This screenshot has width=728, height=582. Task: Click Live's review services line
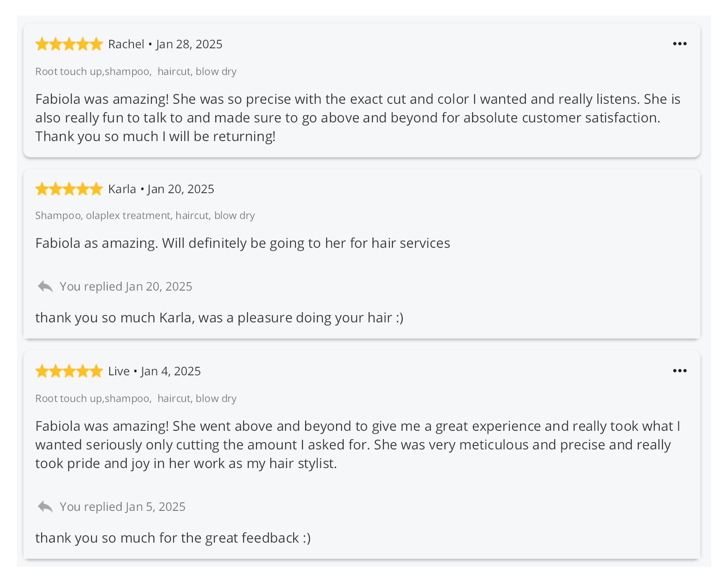(136, 399)
